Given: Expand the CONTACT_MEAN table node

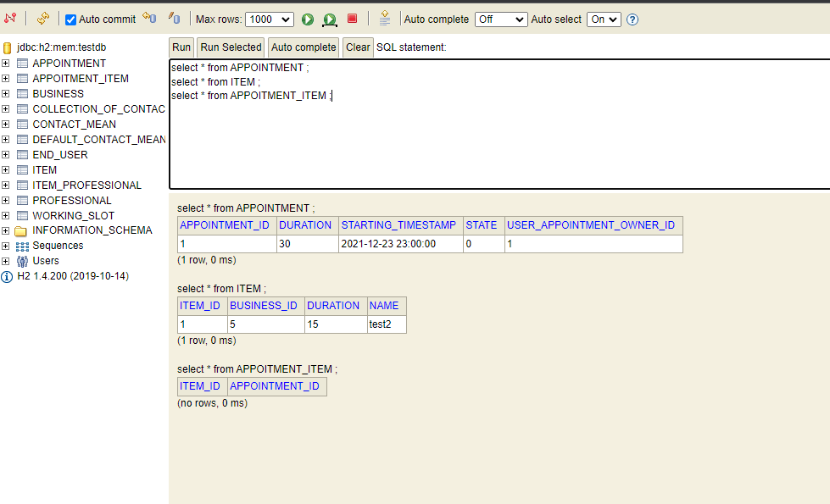Looking at the screenshot, I should tap(5, 125).
